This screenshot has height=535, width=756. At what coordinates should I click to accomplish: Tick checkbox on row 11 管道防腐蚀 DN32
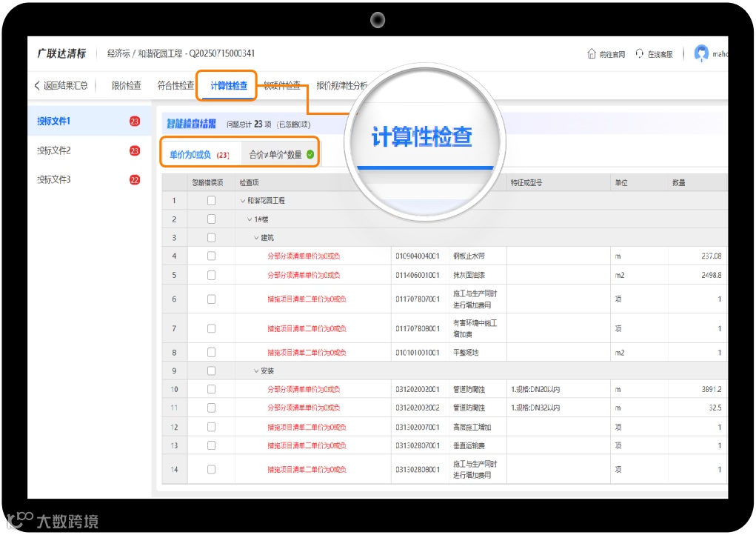coord(211,408)
